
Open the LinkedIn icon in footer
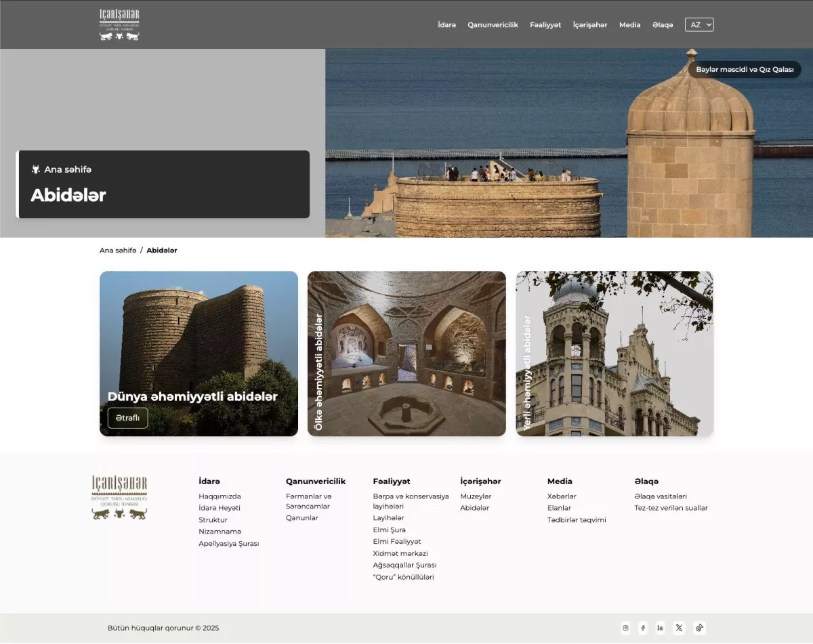click(661, 628)
